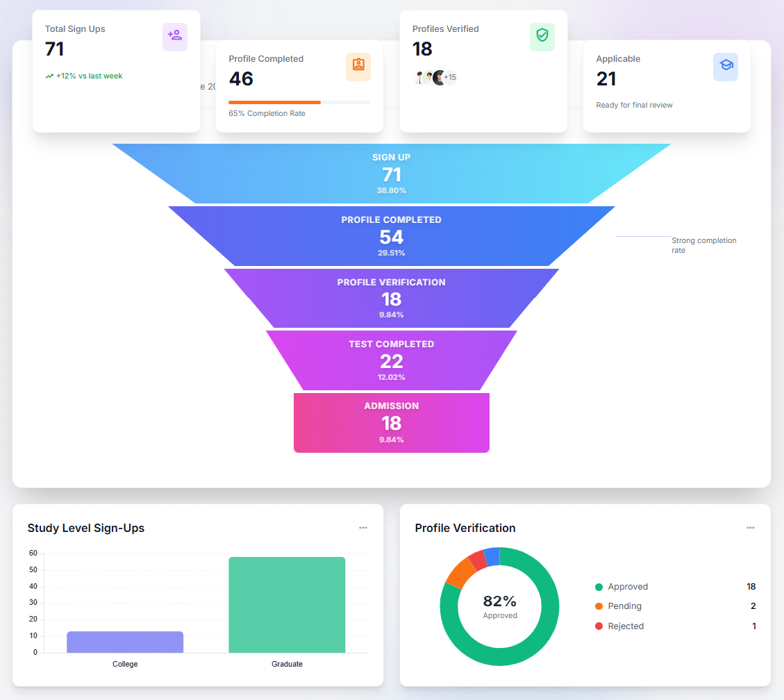Viewport: 784px width, 700px height.
Task: Open Profile Verification three-dot menu
Action: coord(750,528)
